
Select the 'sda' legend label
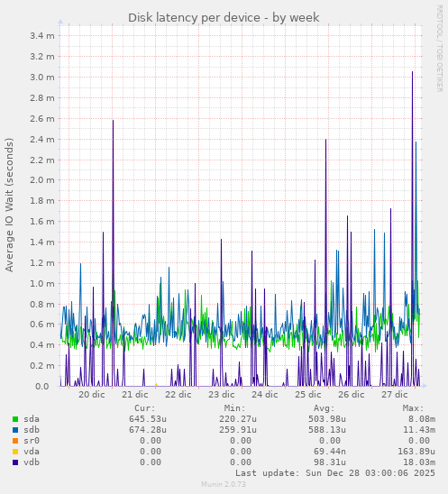(32, 419)
